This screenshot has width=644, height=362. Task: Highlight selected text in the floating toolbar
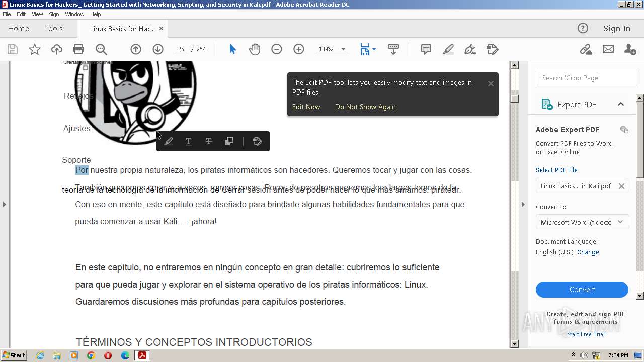[169, 141]
